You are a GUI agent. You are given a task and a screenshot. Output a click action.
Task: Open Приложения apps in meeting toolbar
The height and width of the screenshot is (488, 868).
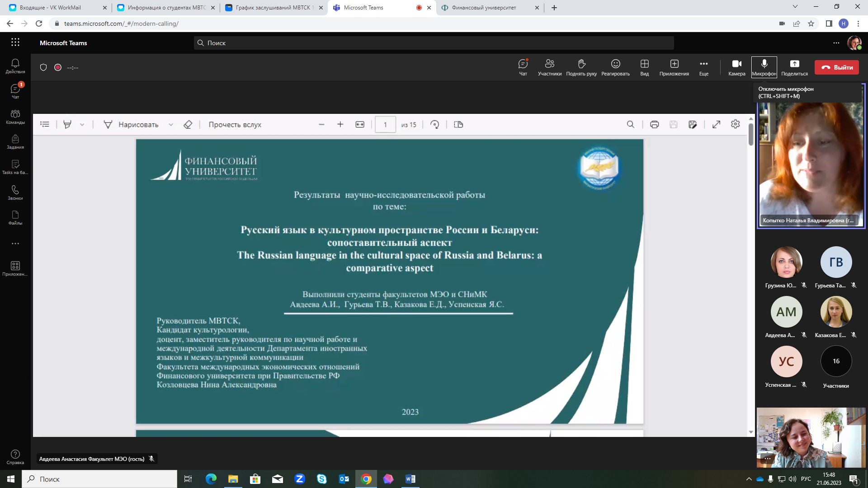tap(674, 67)
